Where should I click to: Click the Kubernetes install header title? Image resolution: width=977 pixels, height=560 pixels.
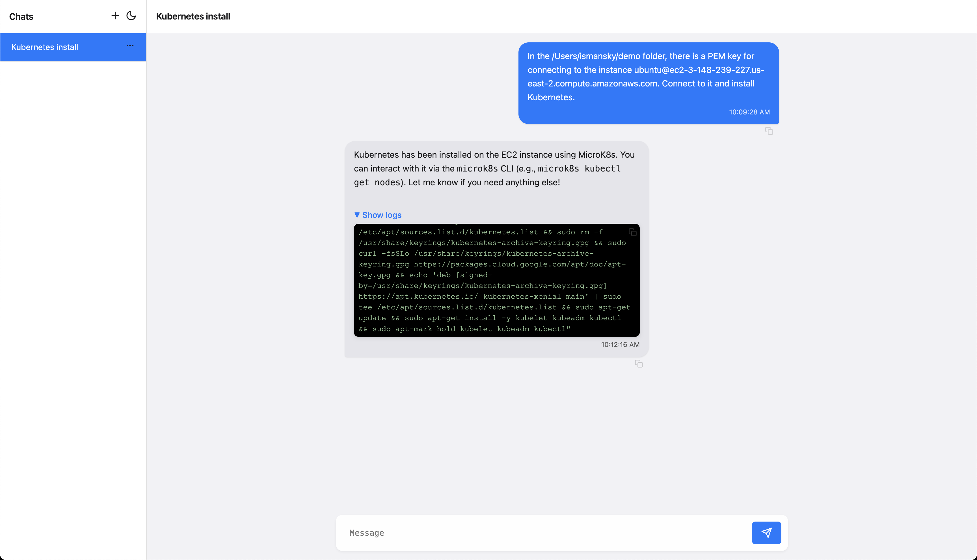click(193, 16)
